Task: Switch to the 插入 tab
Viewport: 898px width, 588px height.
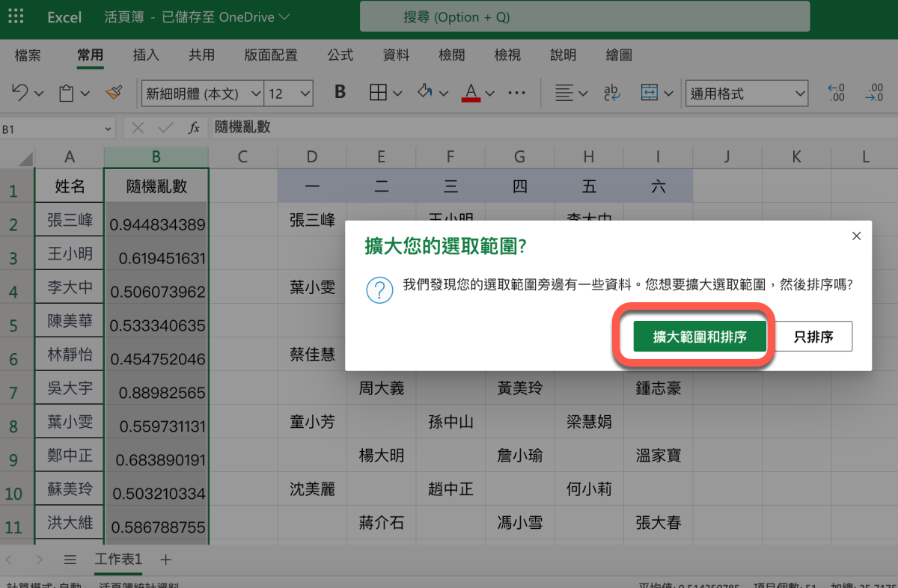Action: 146,55
